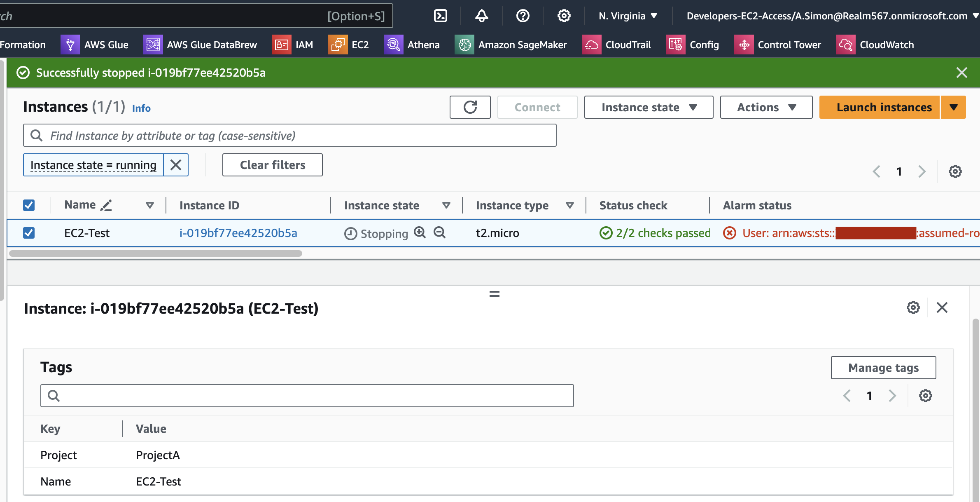Open the notifications bell icon
The height and width of the screenshot is (502, 980).
(x=481, y=16)
